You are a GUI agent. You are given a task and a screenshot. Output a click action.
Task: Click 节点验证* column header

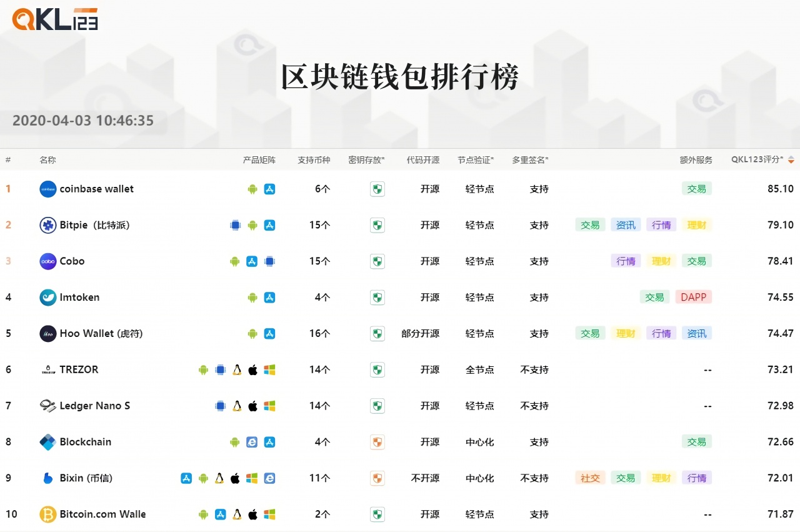point(476,160)
